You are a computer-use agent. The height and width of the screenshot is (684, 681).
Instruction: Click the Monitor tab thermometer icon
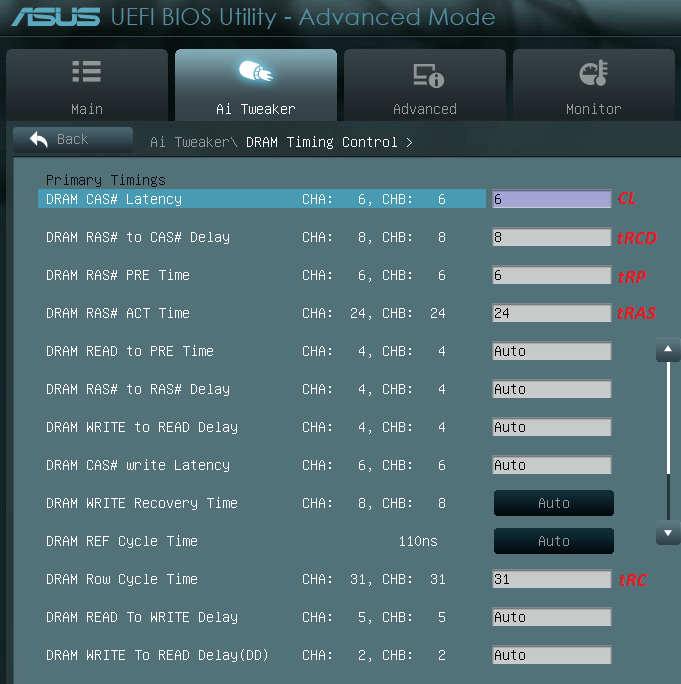coord(594,73)
